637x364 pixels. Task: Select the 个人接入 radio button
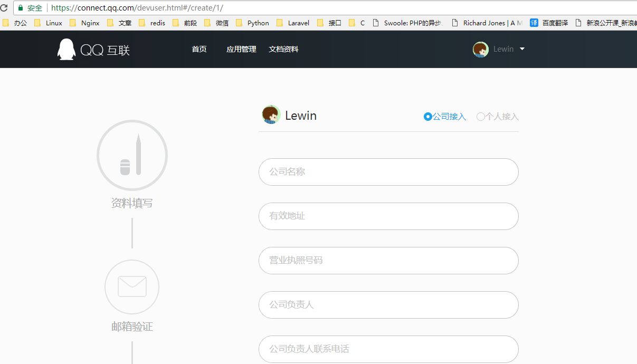[x=480, y=117]
